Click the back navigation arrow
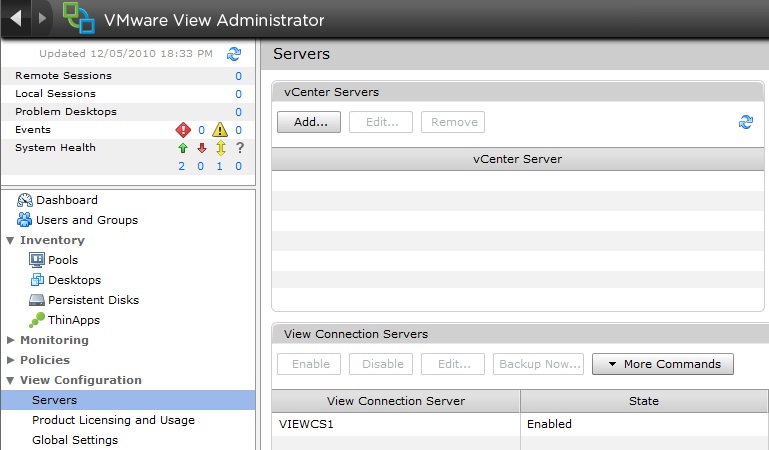 [x=16, y=18]
